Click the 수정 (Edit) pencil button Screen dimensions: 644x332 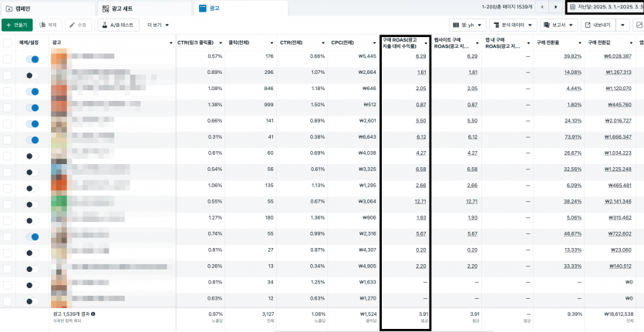click(x=77, y=25)
